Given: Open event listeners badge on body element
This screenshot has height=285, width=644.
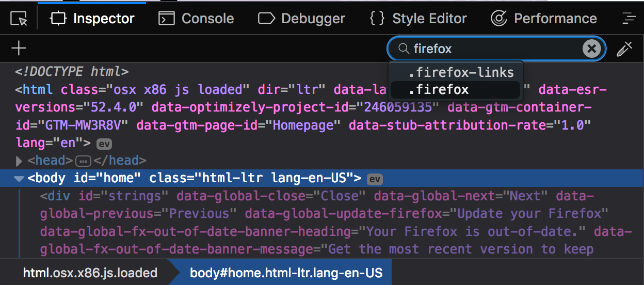Looking at the screenshot, I should click(374, 179).
